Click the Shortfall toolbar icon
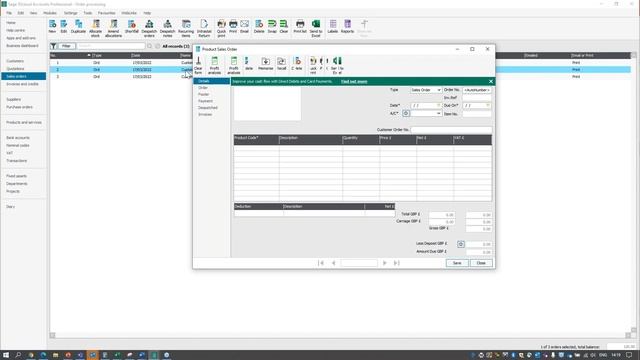640x360 pixels. 131,27
